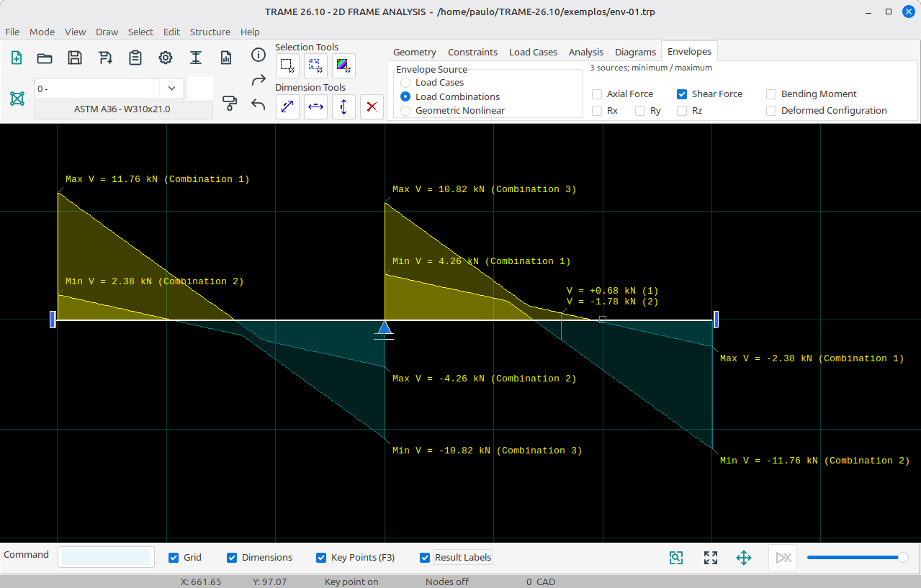Enable the Deformed Configuration checkbox

[x=771, y=111]
